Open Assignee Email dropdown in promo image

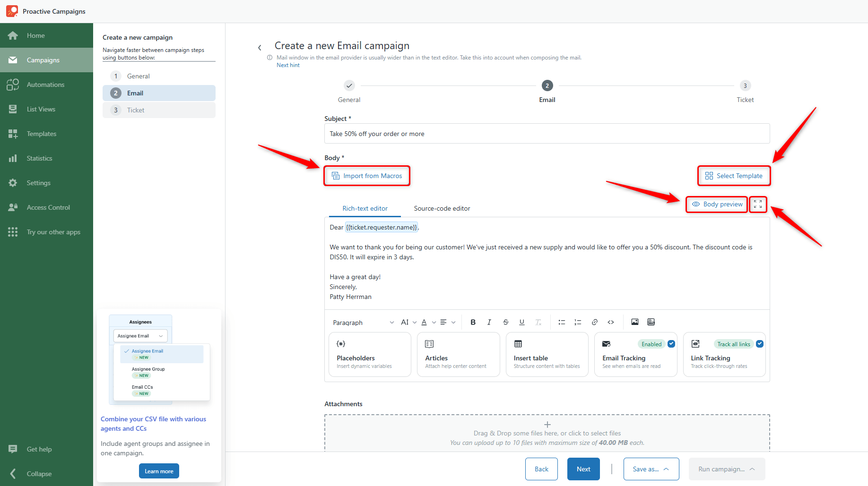140,336
